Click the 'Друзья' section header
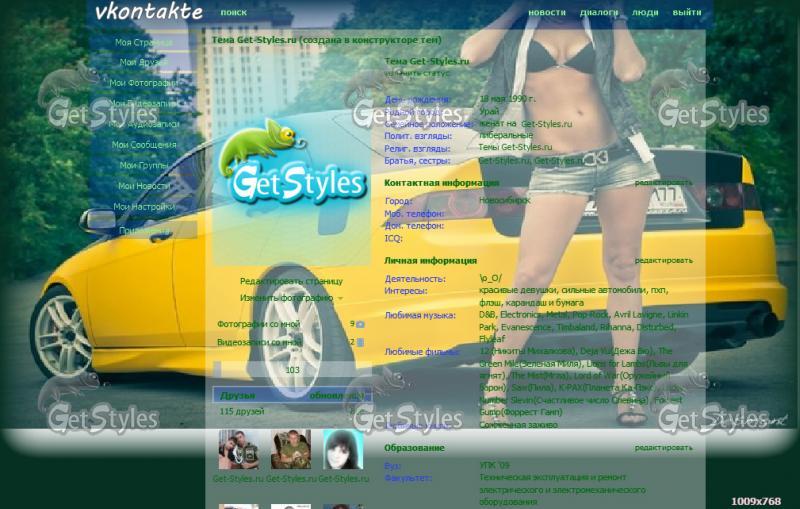800x509 pixels. (238, 396)
